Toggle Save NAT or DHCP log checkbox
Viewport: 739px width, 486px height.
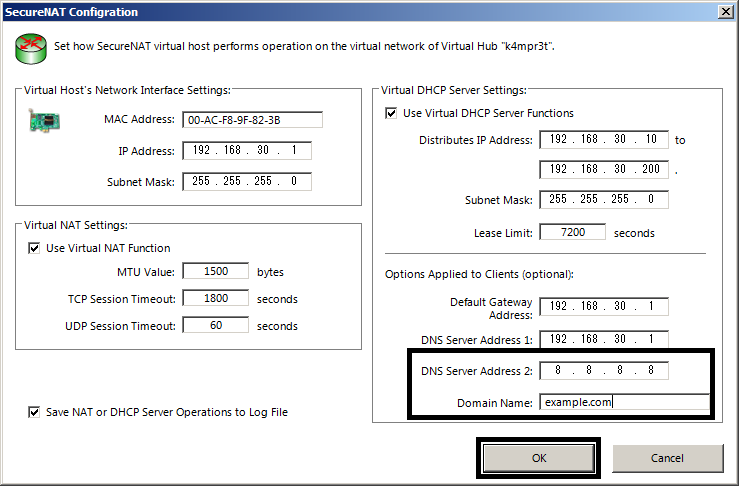click(34, 412)
